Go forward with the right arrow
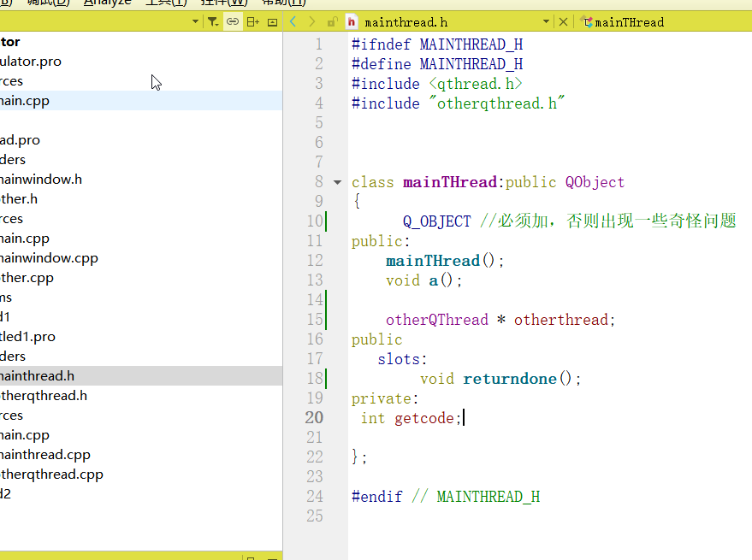This screenshot has height=560, width=752. click(312, 21)
